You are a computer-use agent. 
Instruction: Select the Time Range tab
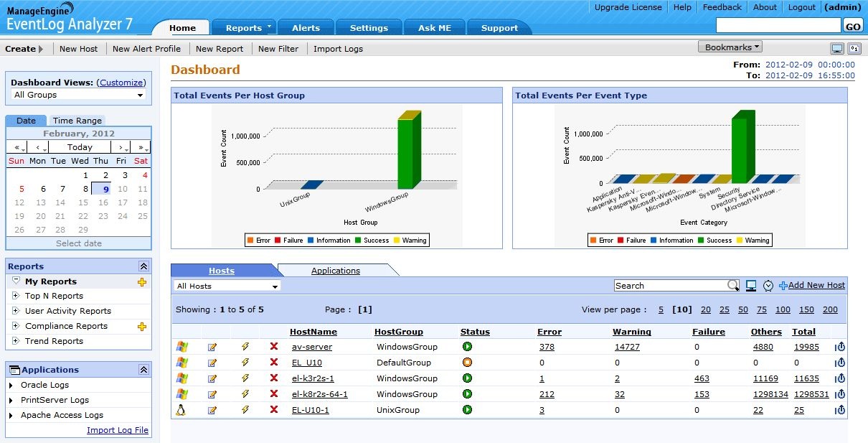(77, 121)
